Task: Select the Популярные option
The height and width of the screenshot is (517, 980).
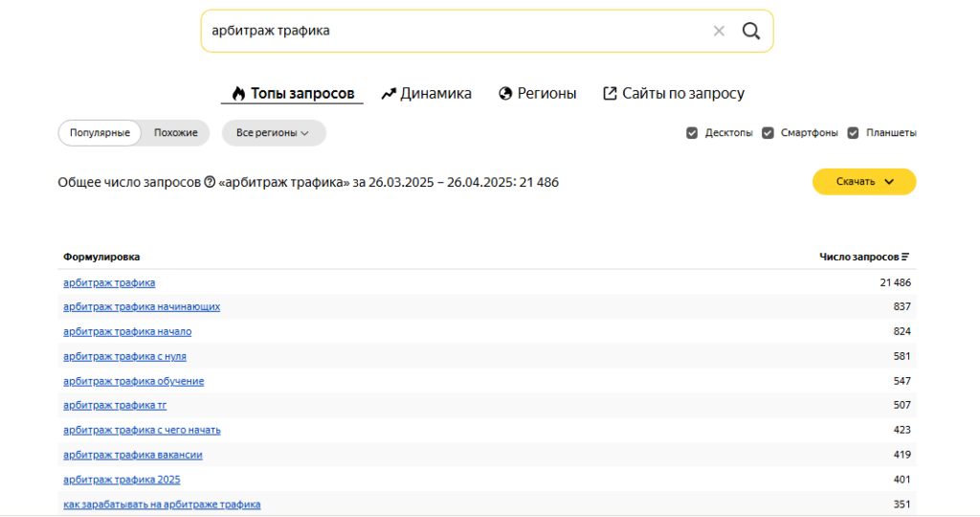Action: [100, 132]
